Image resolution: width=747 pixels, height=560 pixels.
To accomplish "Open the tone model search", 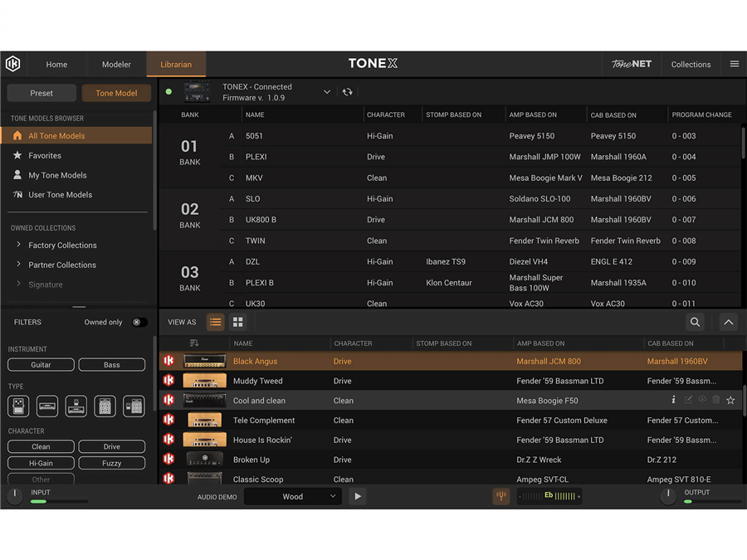I will coord(695,322).
